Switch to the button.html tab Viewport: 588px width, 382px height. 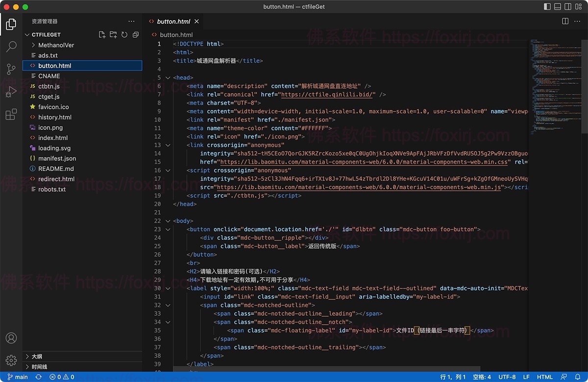click(174, 21)
